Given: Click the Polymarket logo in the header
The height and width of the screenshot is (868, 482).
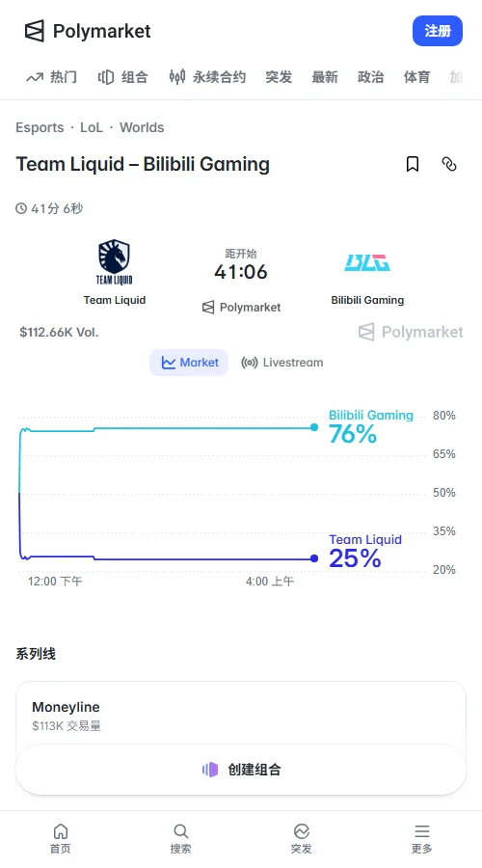Looking at the screenshot, I should pyautogui.click(x=88, y=31).
